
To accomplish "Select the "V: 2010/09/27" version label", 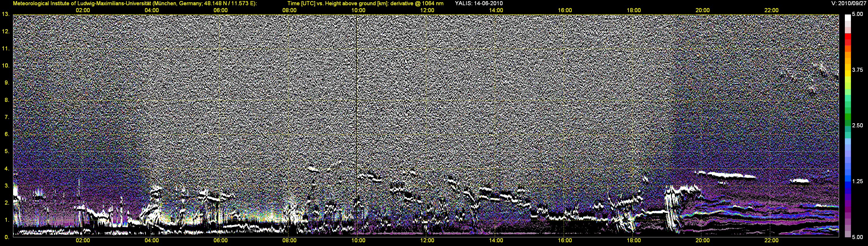I will (848, 3).
